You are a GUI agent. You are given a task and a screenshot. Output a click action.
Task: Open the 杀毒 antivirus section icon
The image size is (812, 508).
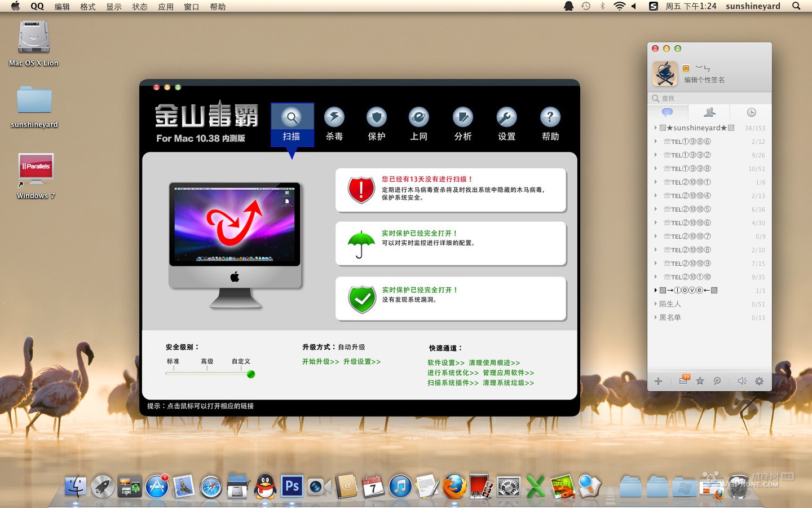[334, 117]
